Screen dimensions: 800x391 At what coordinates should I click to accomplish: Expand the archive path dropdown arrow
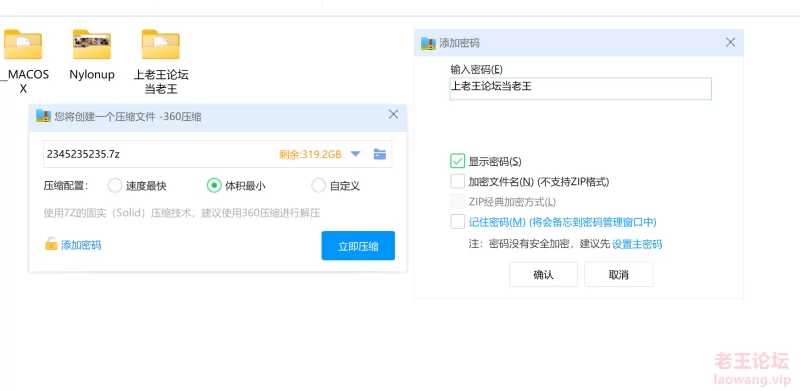[356, 154]
